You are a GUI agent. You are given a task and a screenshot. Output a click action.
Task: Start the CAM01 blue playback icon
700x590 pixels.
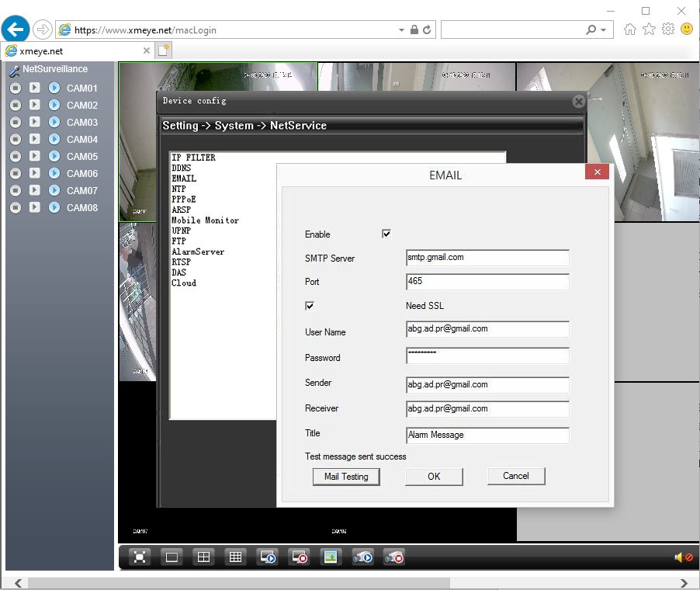[54, 88]
